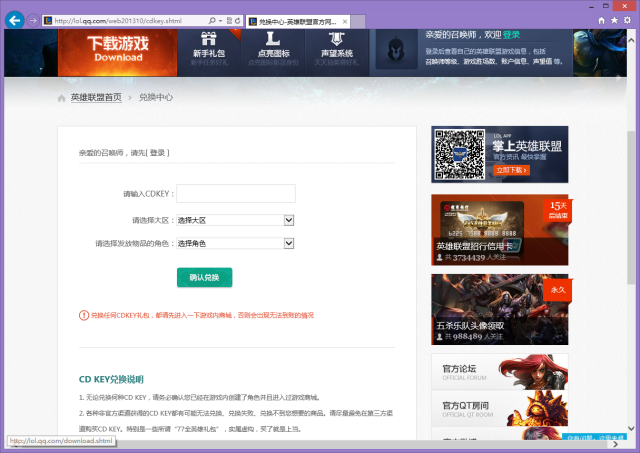Click the 确认兑换 green button

204,278
